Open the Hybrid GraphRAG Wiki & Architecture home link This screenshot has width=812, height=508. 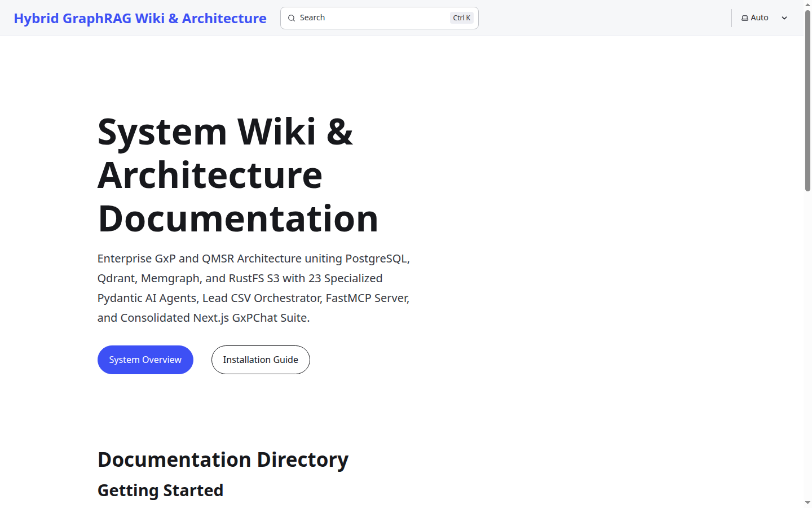[140, 18]
